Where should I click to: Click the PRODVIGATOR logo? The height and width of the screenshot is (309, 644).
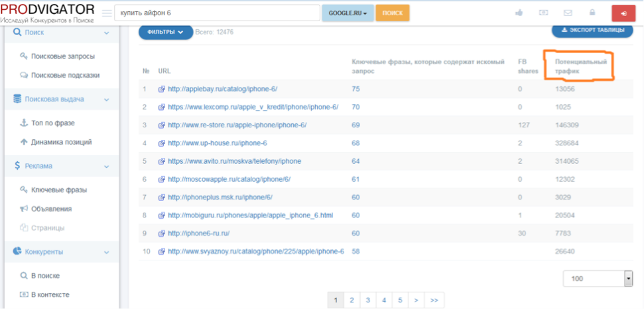47,13
